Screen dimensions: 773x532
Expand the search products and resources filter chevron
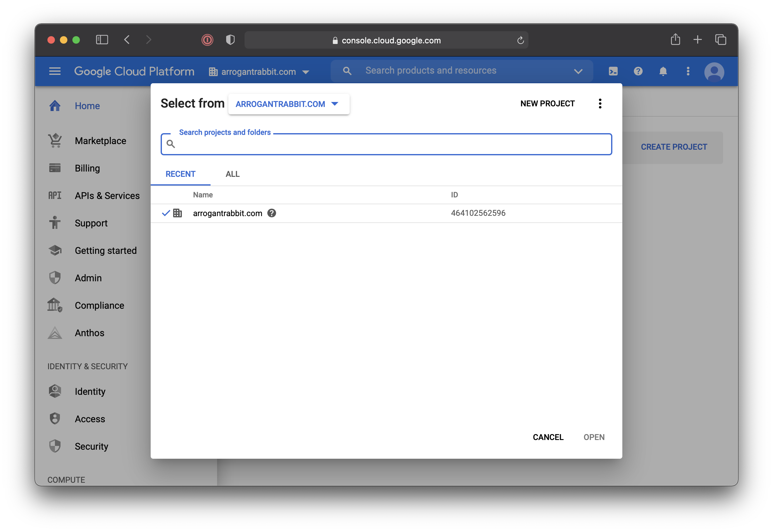click(578, 71)
